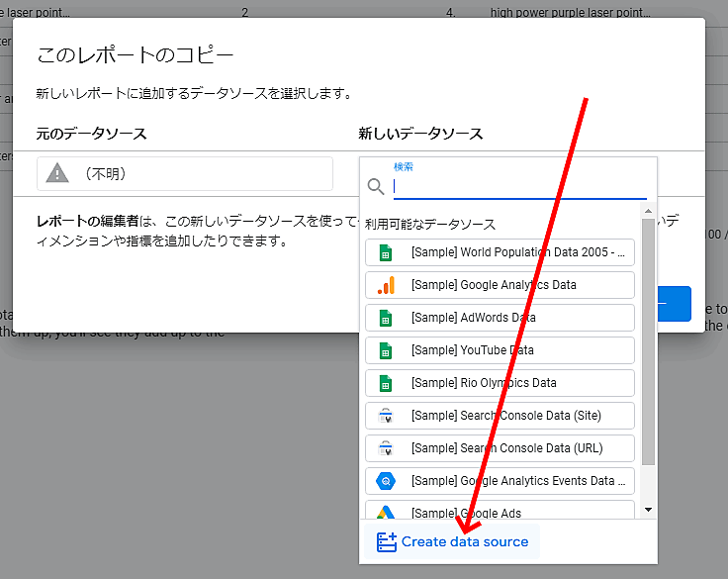Click the warning triangle icon beside 不明
Viewport: 728px width, 579px height.
pyautogui.click(x=58, y=174)
